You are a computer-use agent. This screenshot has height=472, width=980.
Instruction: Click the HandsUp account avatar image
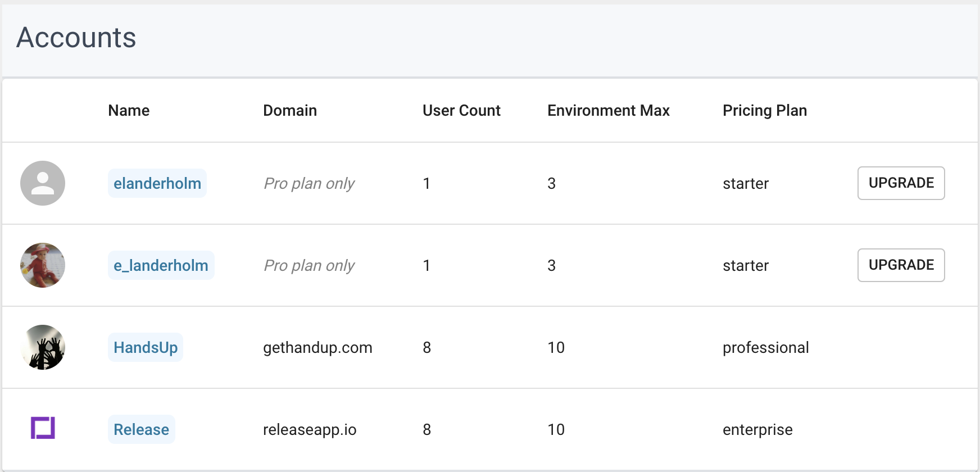pos(43,347)
